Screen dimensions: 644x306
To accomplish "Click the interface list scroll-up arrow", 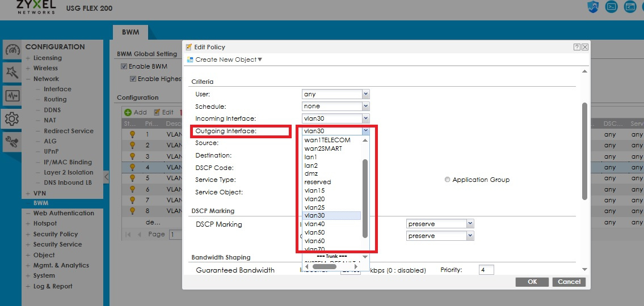I will click(365, 141).
